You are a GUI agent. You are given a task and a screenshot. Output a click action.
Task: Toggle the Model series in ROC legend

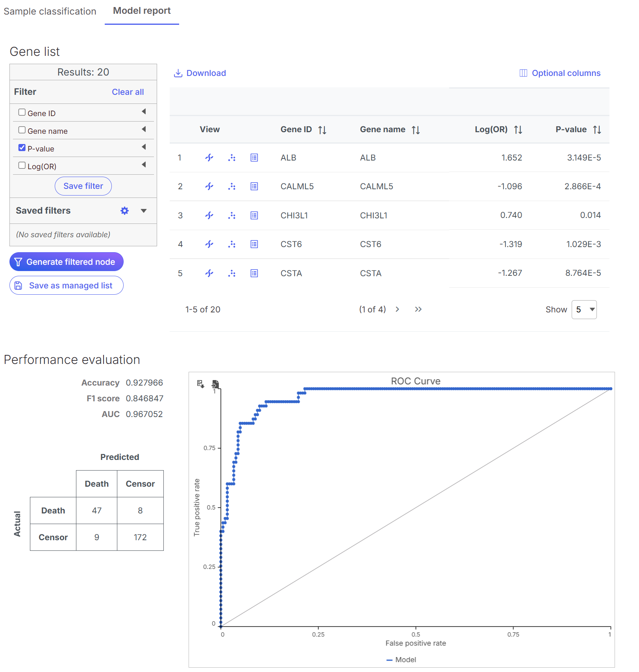pyautogui.click(x=402, y=660)
